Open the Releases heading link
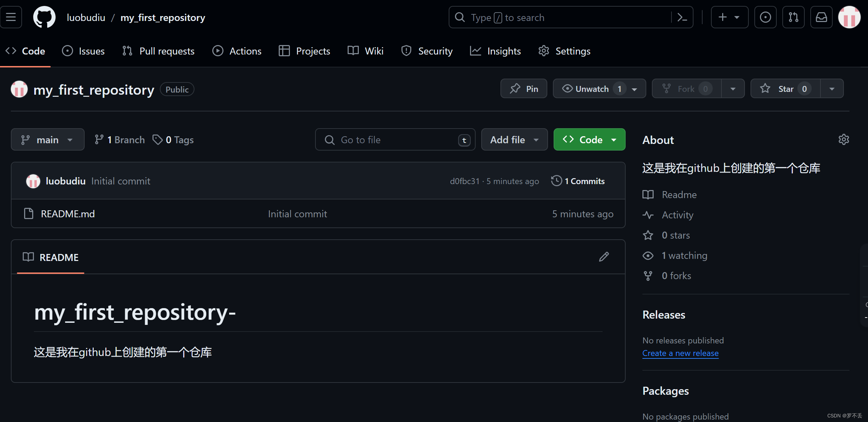Screen dimensions: 868x422 coord(664,315)
